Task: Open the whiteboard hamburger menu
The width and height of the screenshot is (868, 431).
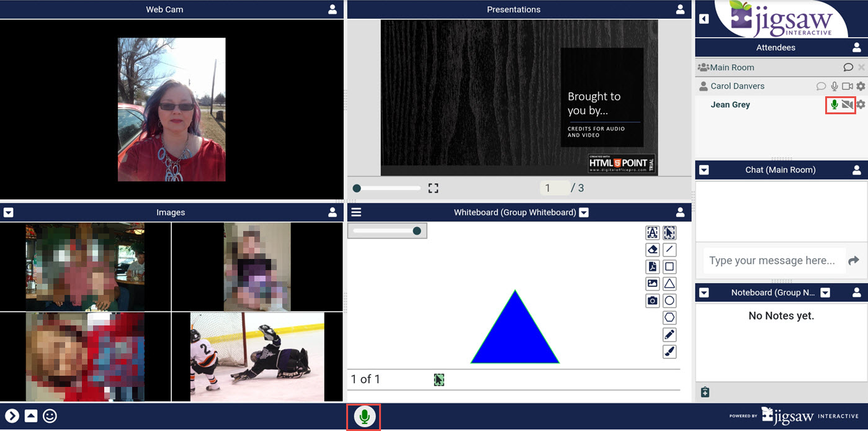Action: coord(356,212)
